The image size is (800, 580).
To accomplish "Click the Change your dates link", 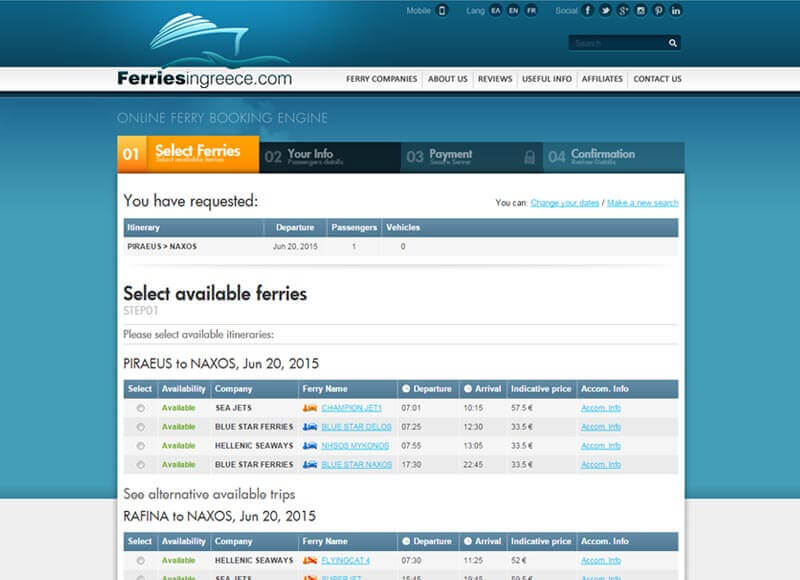I will [x=565, y=203].
